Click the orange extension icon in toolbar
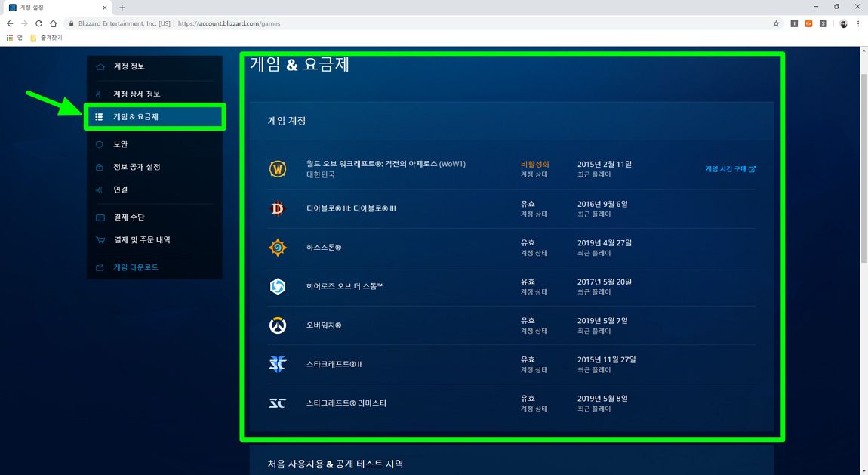Screen dimensions: 868x475 [x=809, y=24]
